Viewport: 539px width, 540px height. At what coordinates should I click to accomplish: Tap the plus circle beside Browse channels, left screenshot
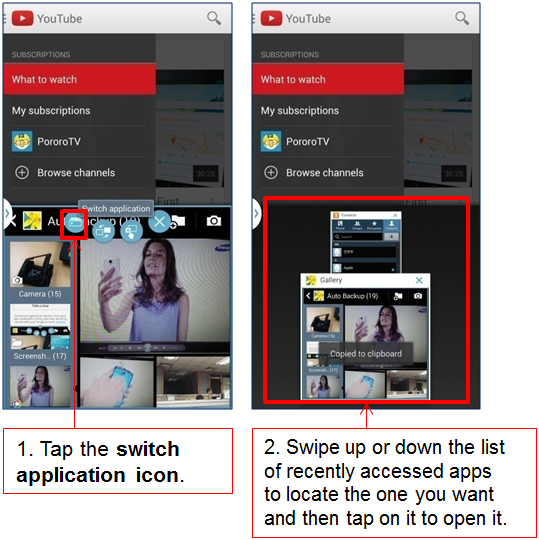(x=22, y=172)
